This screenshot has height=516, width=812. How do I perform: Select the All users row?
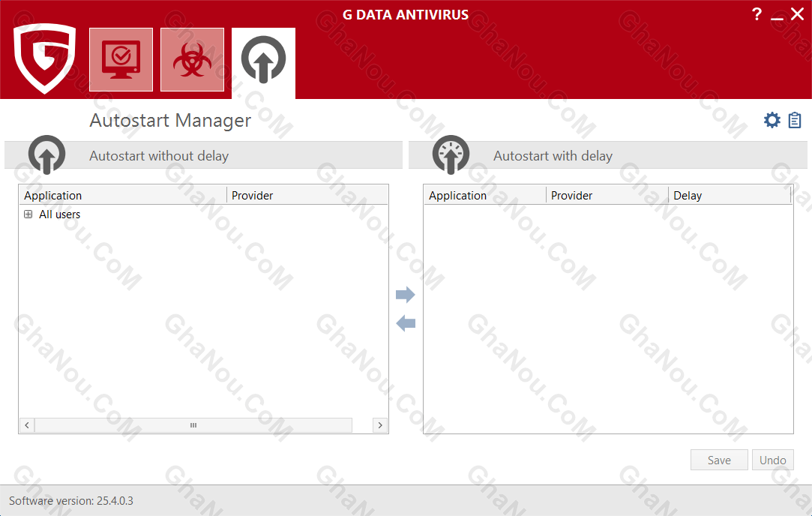(x=59, y=214)
